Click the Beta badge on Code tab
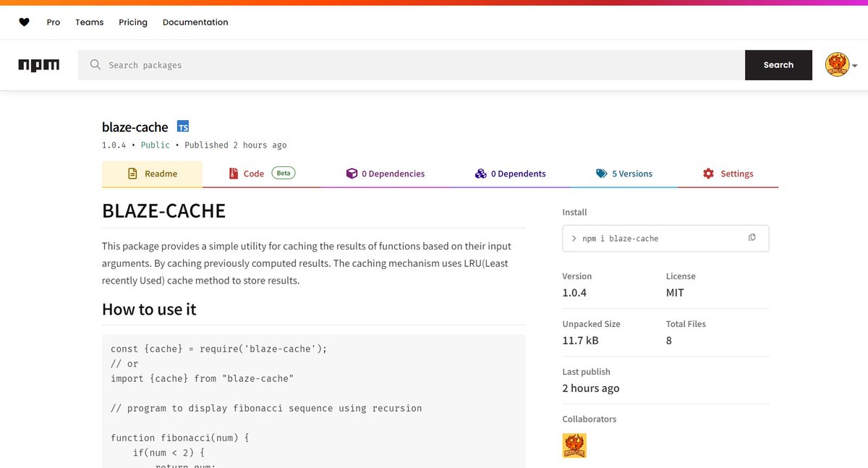 click(x=284, y=173)
